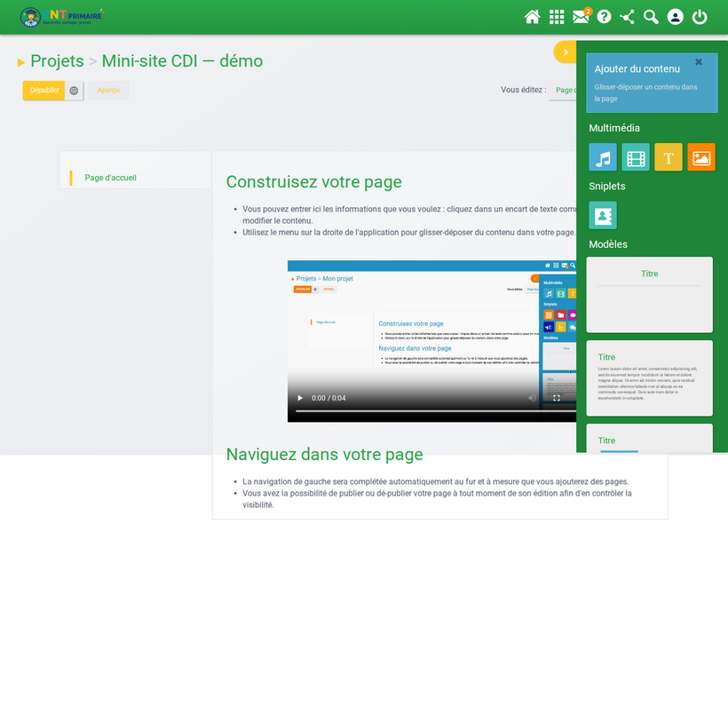Go to the home page icon
Screen dimensions: 728x715
(x=532, y=17)
